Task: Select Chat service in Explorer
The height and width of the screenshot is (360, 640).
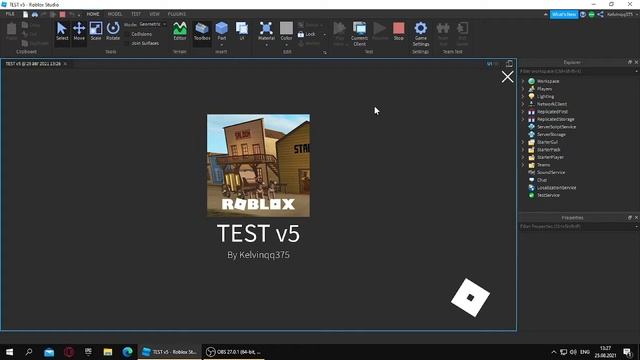Action: (542, 180)
